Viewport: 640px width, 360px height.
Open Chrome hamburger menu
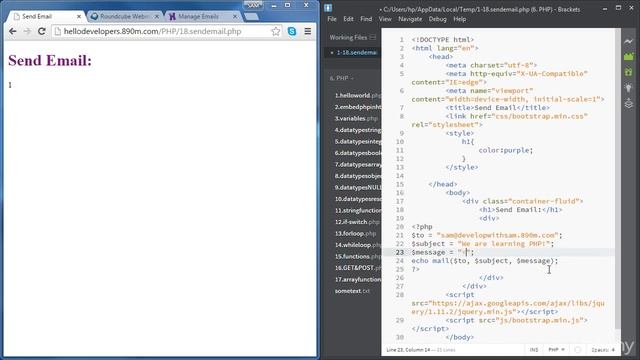coord(308,31)
